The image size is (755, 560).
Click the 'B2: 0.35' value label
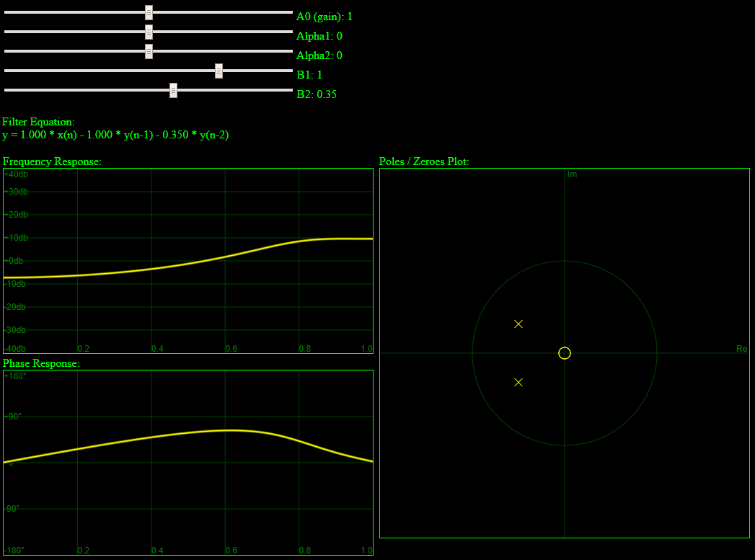(317, 94)
